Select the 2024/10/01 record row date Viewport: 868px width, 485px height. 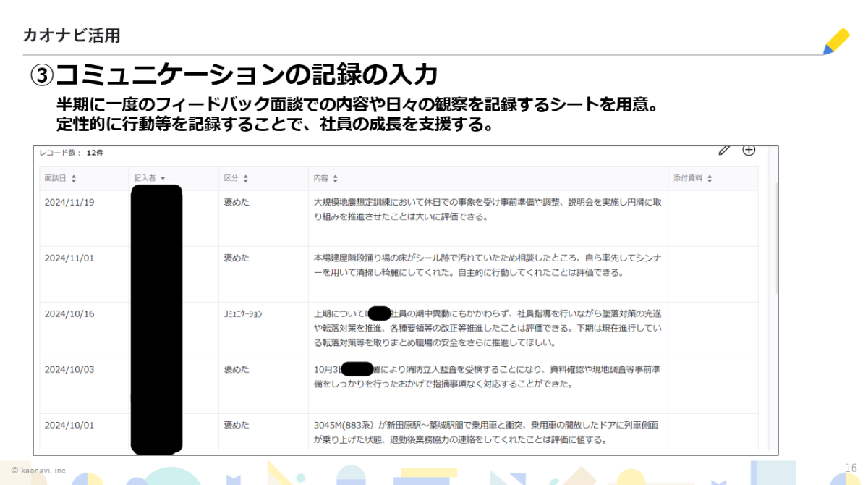tap(69, 425)
